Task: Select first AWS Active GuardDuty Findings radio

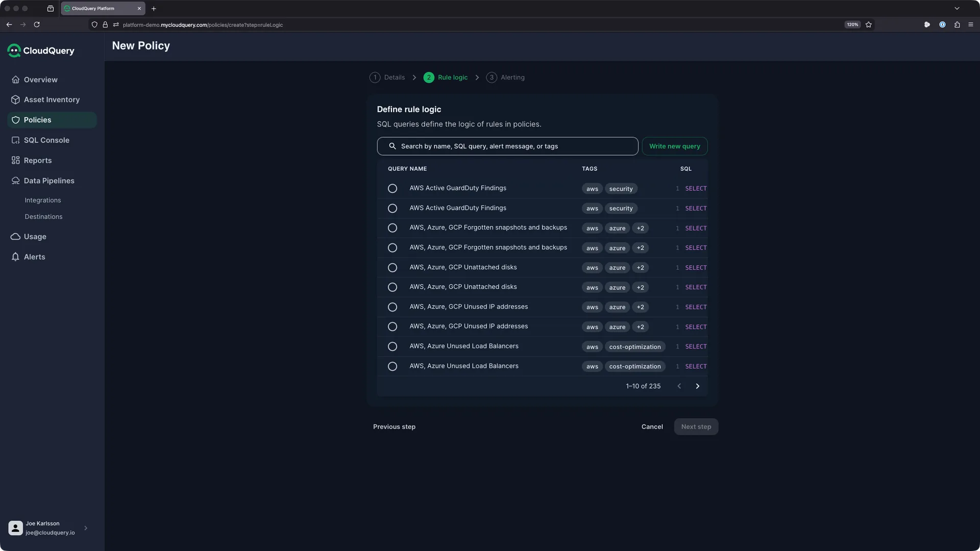Action: [393, 189]
